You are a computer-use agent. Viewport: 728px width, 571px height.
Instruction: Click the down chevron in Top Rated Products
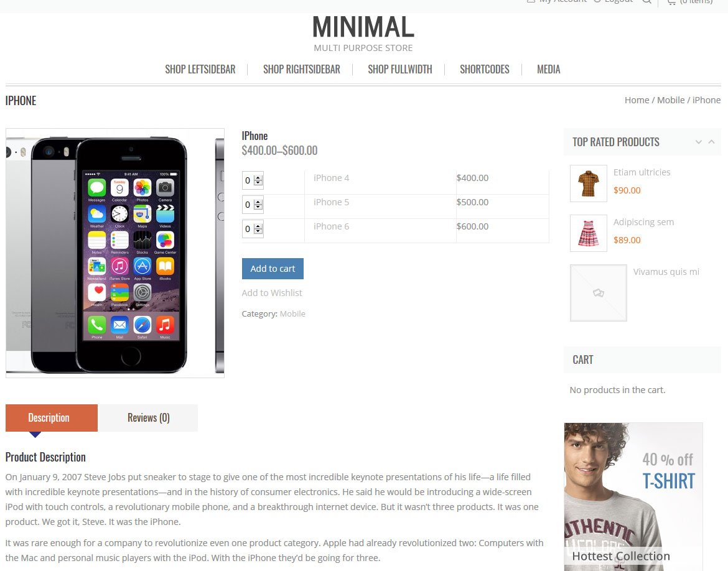point(698,142)
